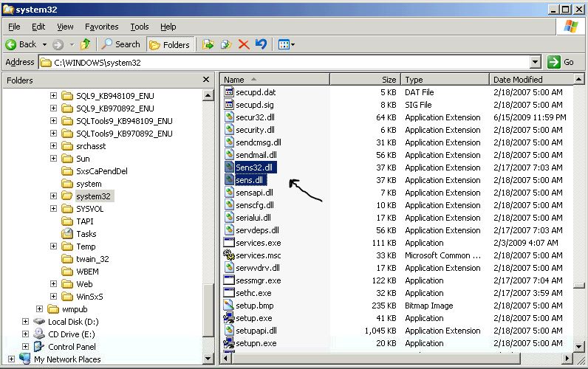The image size is (588, 369).
Task: Expand the system32 tree node
Action: 53,196
